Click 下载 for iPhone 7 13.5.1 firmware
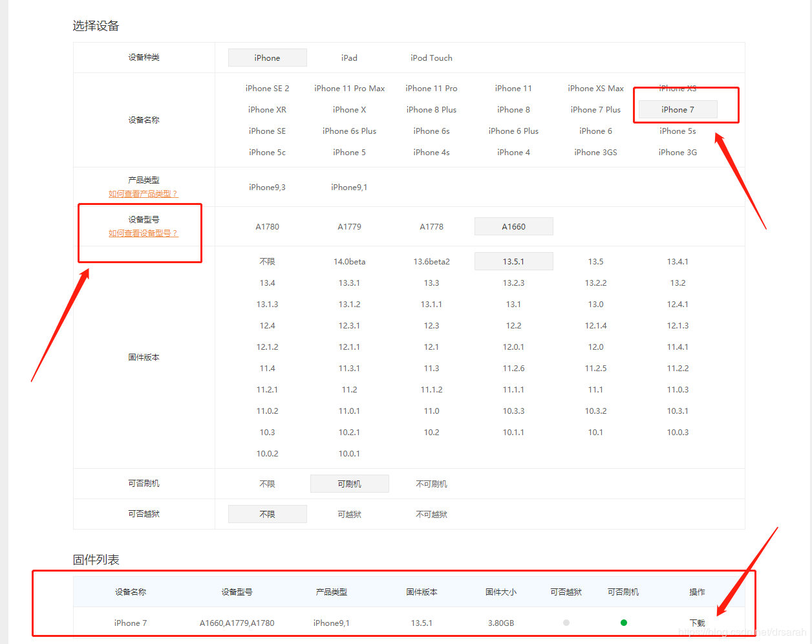 pyautogui.click(x=697, y=623)
